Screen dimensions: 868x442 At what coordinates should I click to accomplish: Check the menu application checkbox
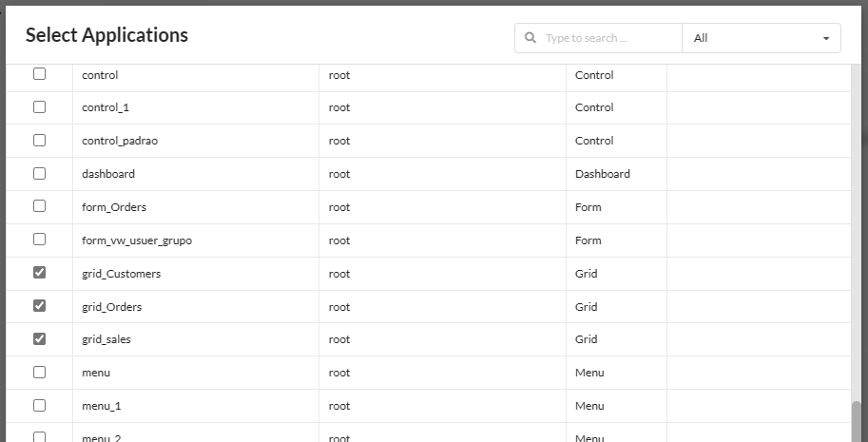[40, 373]
